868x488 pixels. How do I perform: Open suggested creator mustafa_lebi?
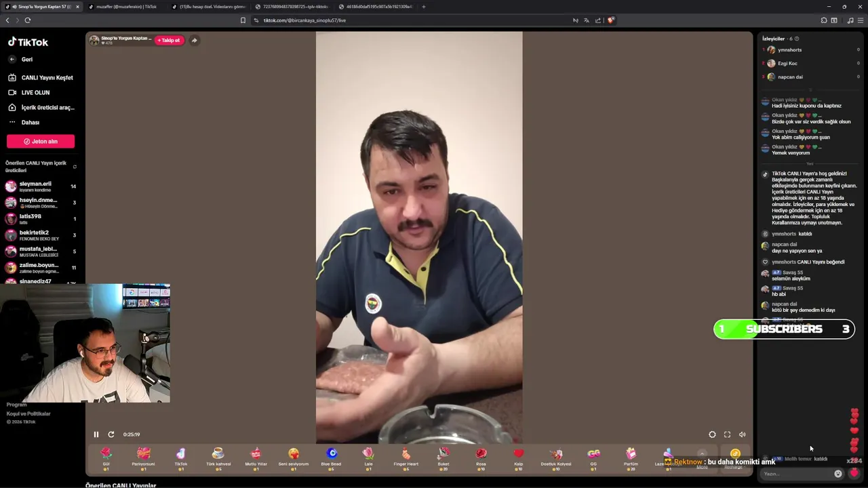(41, 251)
